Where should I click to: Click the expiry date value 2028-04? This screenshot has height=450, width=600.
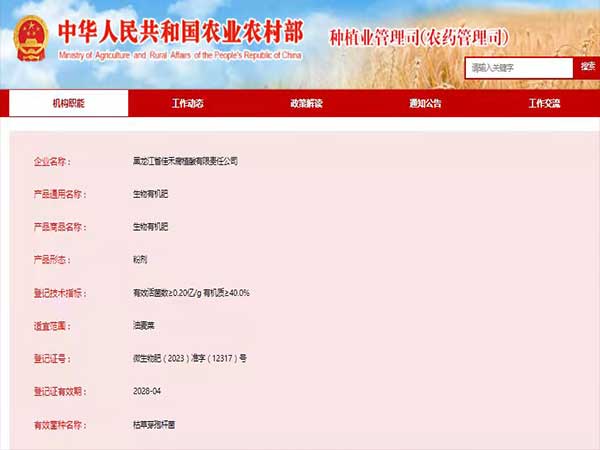click(x=148, y=391)
